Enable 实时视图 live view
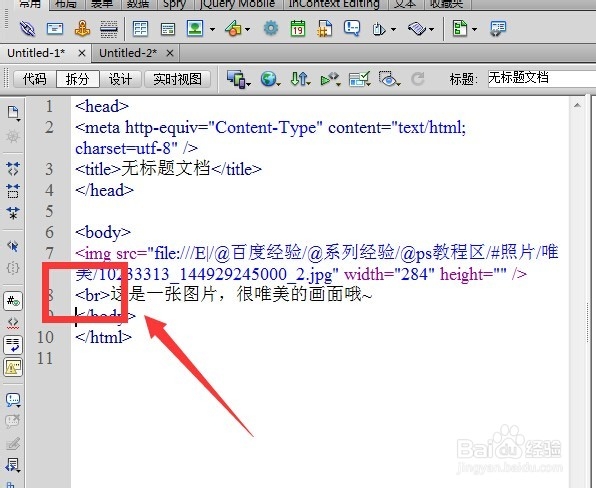The height and width of the screenshot is (488, 596). 177,79
